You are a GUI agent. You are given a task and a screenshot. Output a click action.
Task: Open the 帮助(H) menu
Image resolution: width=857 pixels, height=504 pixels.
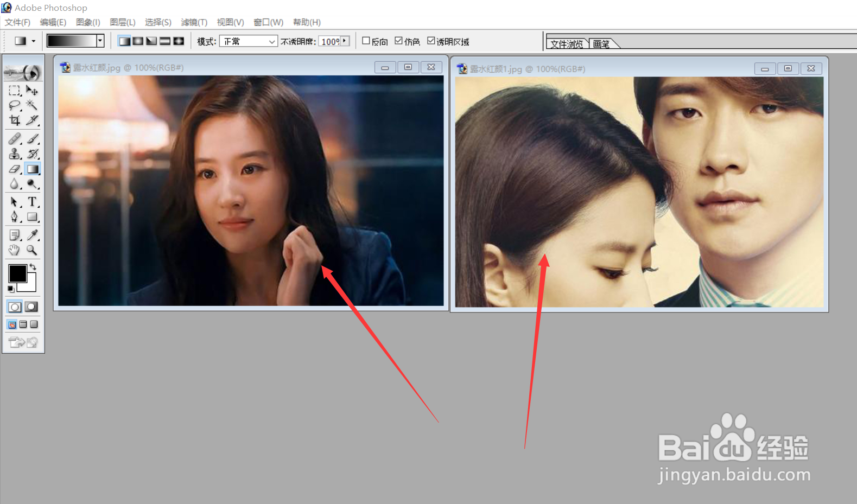(307, 22)
